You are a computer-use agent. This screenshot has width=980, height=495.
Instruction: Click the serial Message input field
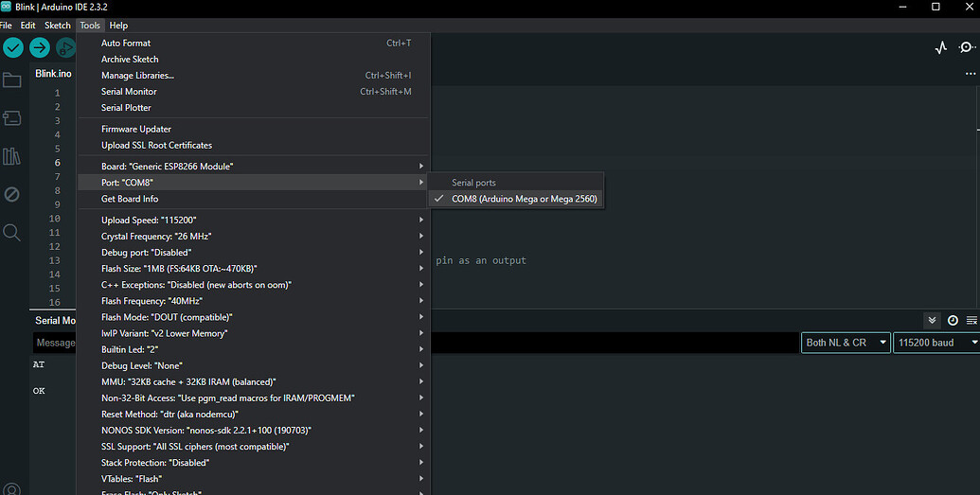pos(57,343)
